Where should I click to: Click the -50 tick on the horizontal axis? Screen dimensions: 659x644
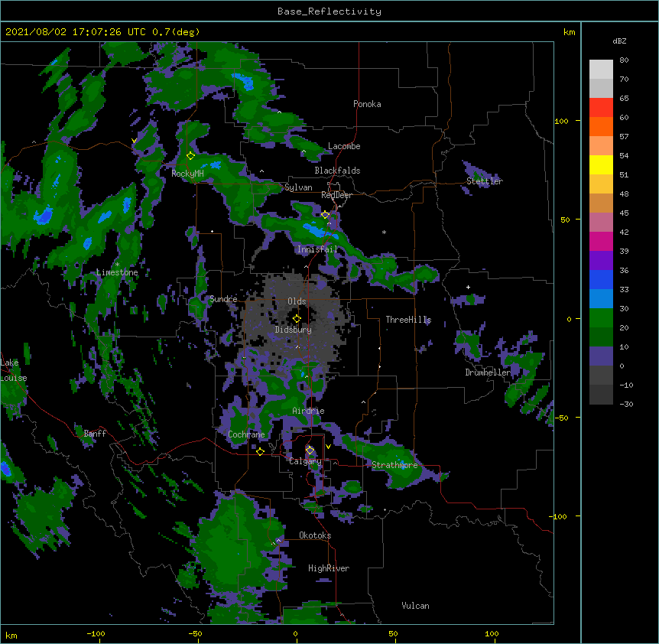point(195,634)
